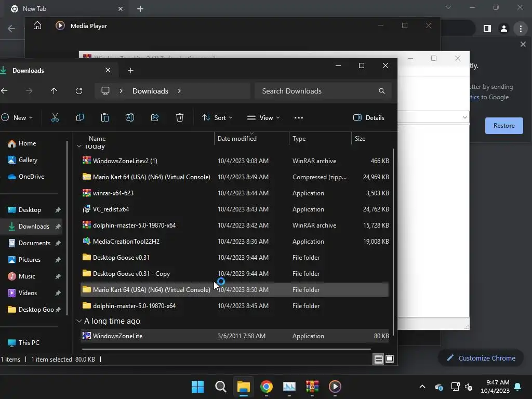
Task: Expand chevron after Downloads in address bar
Action: tap(179, 91)
